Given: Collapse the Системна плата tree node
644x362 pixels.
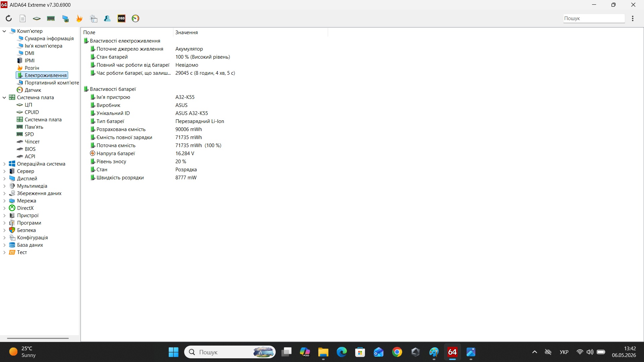Looking at the screenshot, I should (x=4, y=98).
